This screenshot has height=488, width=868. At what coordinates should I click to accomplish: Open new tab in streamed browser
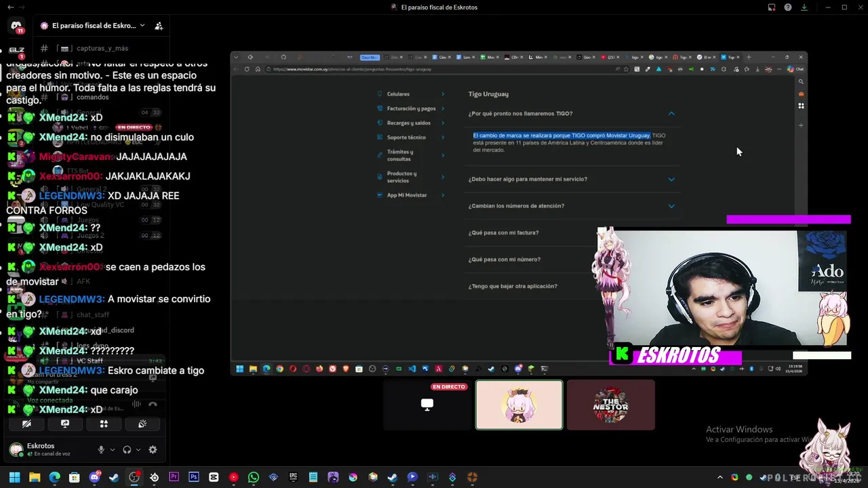pyautogui.click(x=749, y=57)
